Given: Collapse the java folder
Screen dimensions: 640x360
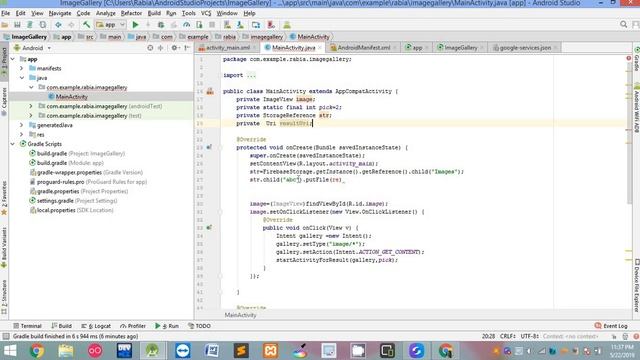Looking at the screenshot, I should [x=22, y=78].
